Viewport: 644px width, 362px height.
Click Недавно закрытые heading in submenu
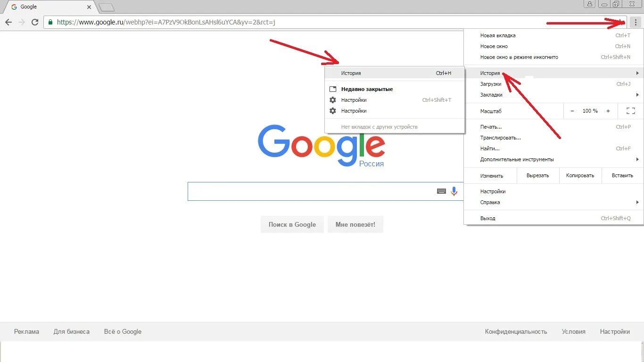[367, 89]
